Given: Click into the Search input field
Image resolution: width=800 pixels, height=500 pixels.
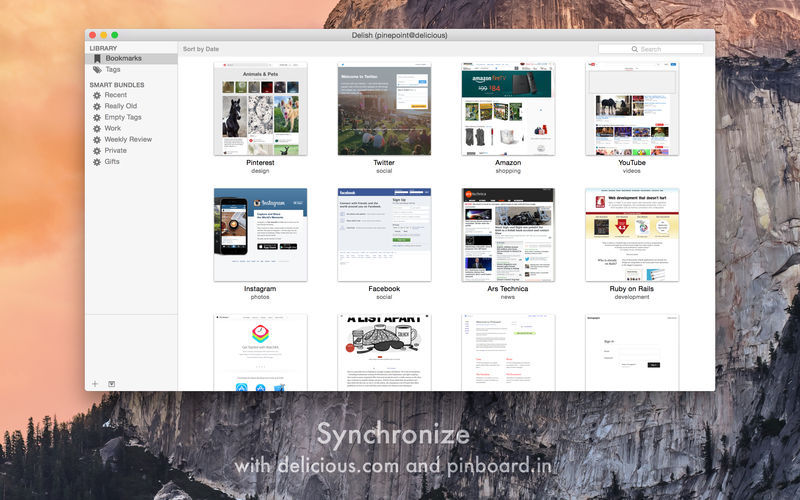Looking at the screenshot, I should tap(660, 49).
